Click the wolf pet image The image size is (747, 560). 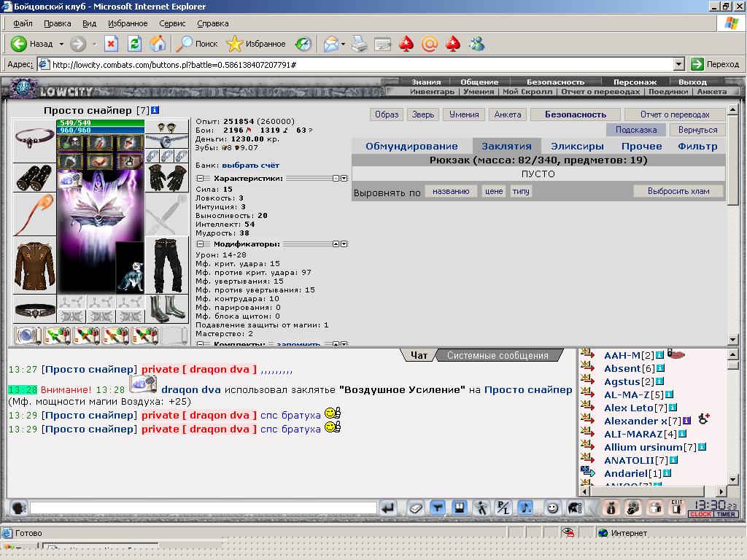click(130, 267)
